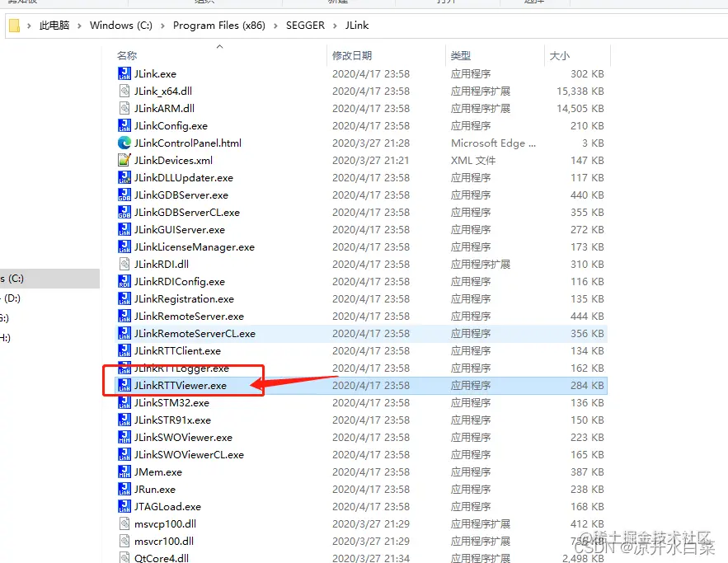Click the XML 文件 type cell

(473, 160)
